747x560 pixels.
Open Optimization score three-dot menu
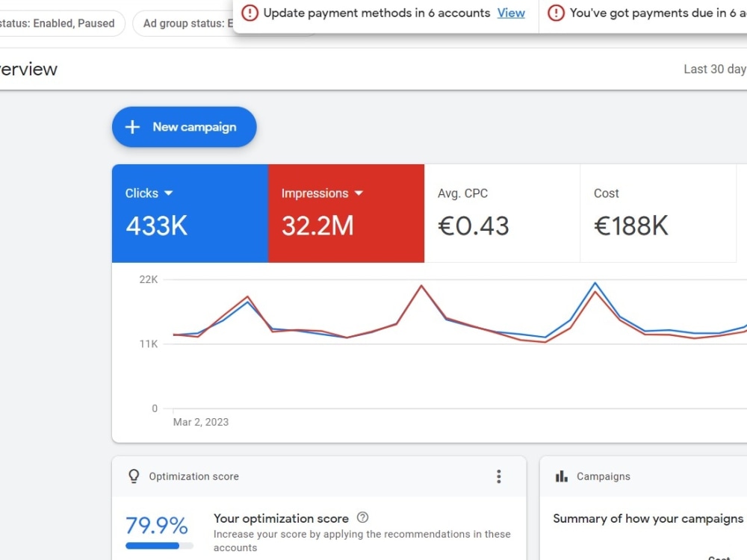click(x=499, y=476)
